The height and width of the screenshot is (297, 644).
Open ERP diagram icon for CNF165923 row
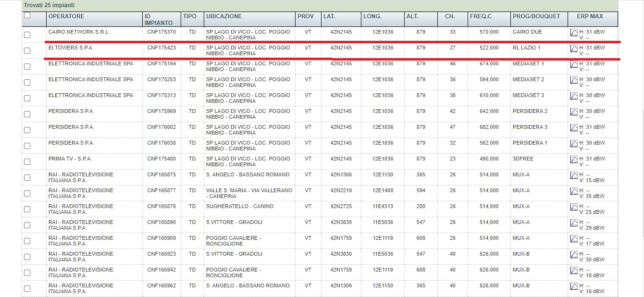click(574, 255)
